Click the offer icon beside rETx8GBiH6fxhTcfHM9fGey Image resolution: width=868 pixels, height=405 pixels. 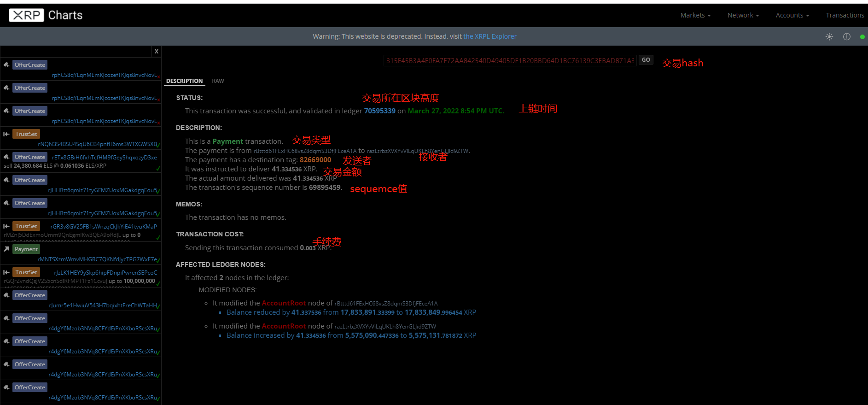6,157
